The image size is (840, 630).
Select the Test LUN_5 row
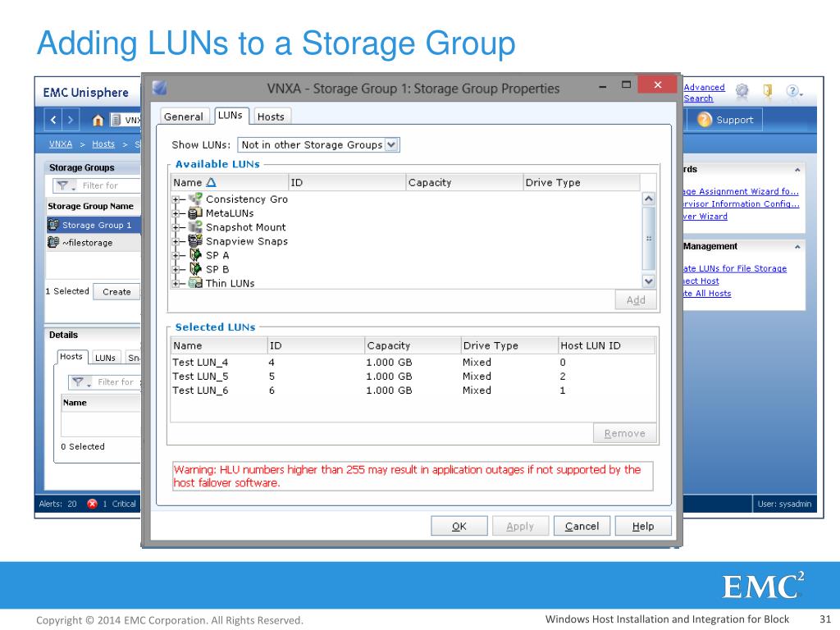click(413, 376)
